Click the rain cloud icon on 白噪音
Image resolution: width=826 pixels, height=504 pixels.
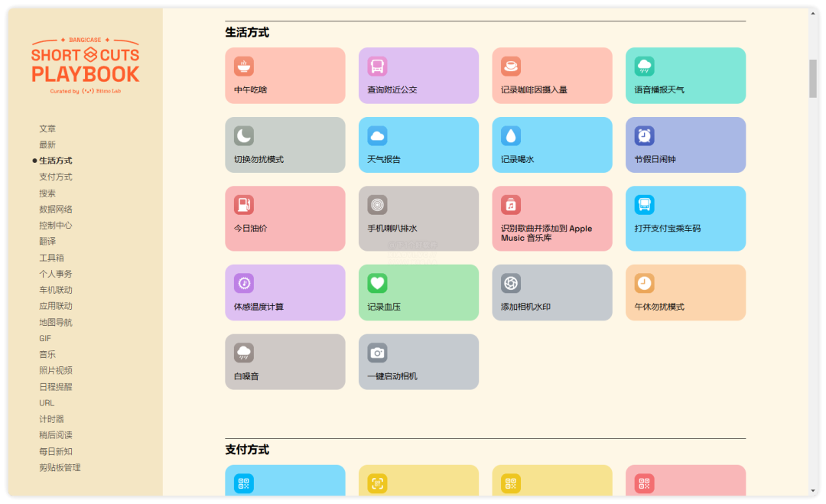tap(244, 353)
